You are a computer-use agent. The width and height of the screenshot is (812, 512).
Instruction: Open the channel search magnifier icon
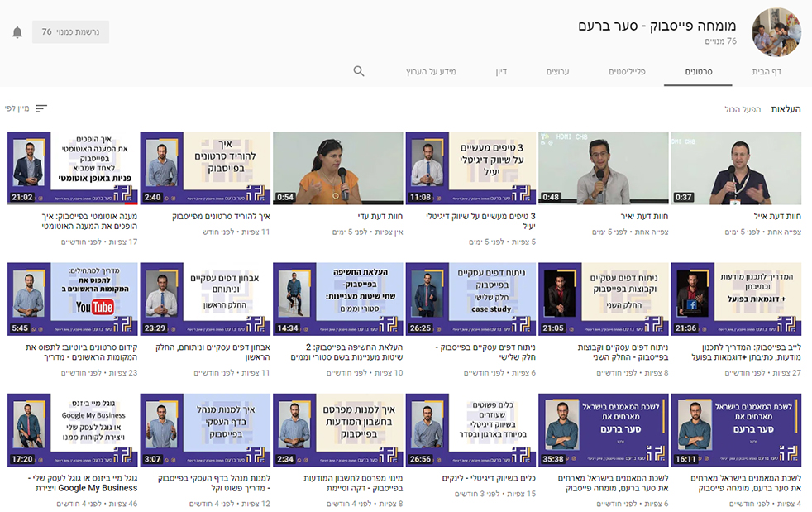359,72
